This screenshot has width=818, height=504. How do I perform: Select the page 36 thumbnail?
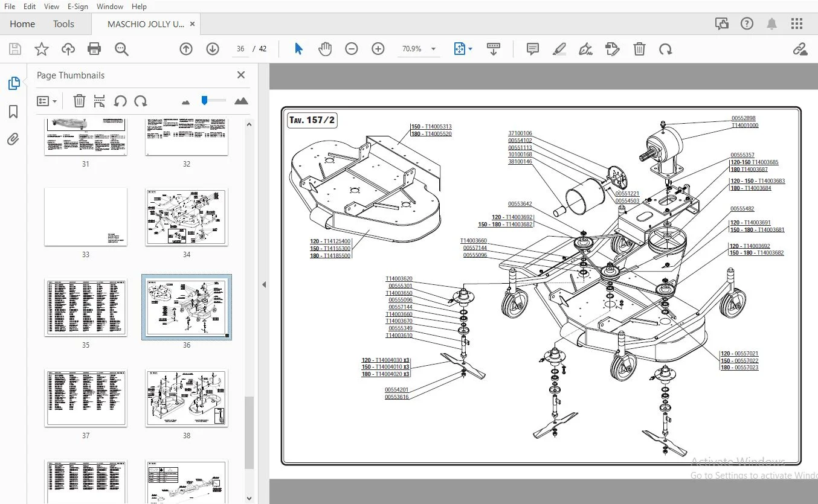coord(186,307)
